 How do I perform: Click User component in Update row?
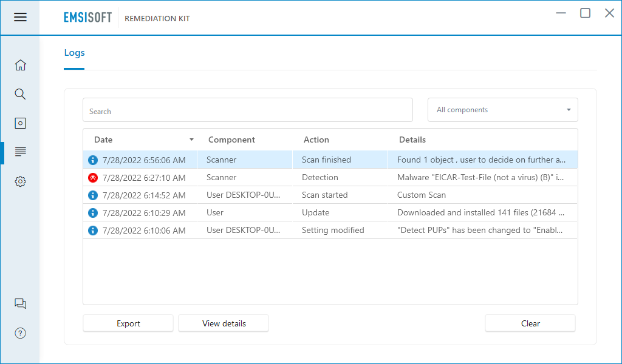(215, 212)
